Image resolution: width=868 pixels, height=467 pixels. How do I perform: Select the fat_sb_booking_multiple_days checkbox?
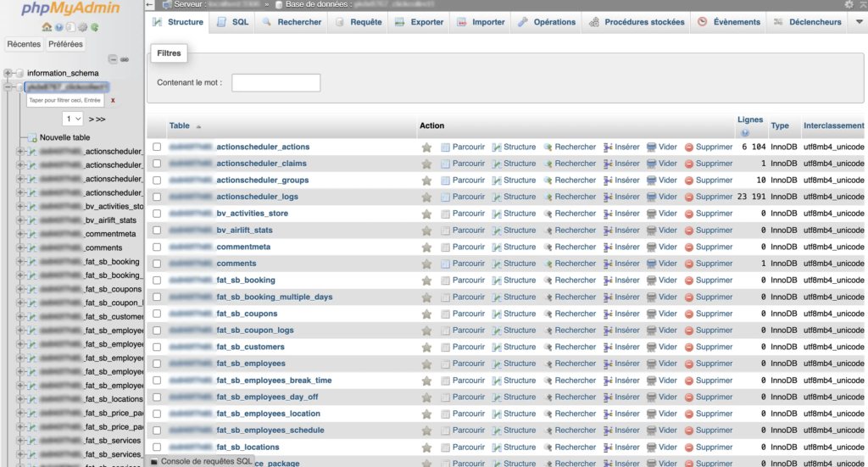coord(157,297)
